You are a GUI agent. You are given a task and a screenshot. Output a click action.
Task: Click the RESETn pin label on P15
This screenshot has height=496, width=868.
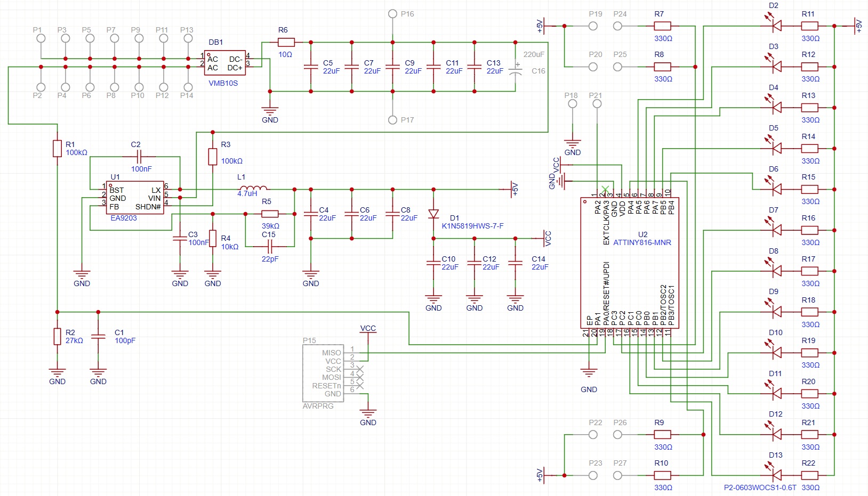(x=326, y=386)
